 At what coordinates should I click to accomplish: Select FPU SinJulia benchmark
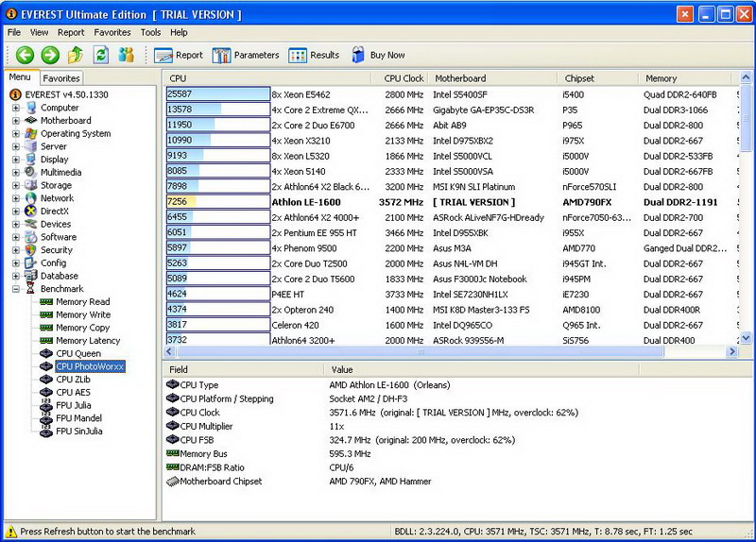(x=79, y=432)
